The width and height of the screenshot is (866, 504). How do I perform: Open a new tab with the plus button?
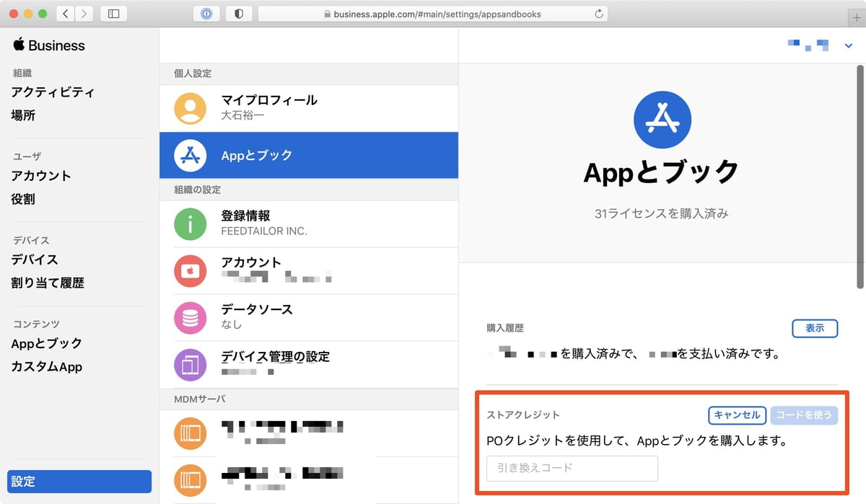[857, 17]
